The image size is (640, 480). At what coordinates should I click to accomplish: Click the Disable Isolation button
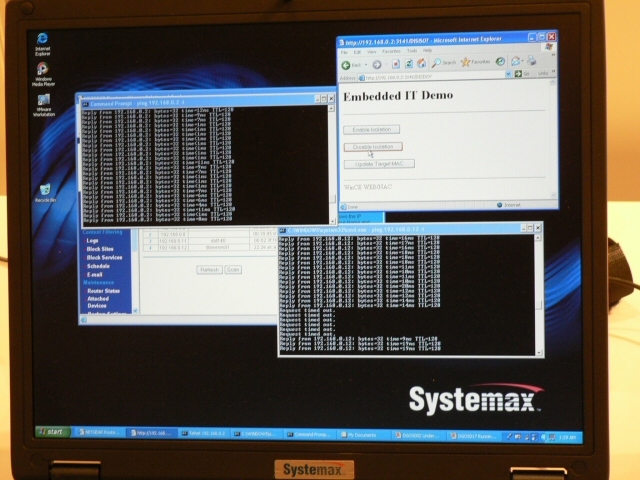373,147
